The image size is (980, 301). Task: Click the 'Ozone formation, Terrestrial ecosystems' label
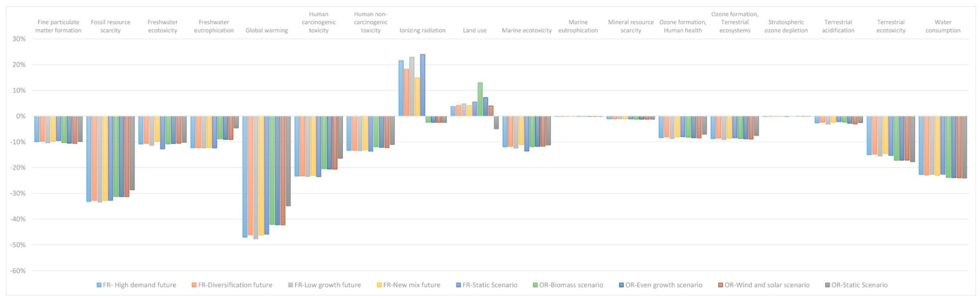coord(735,22)
